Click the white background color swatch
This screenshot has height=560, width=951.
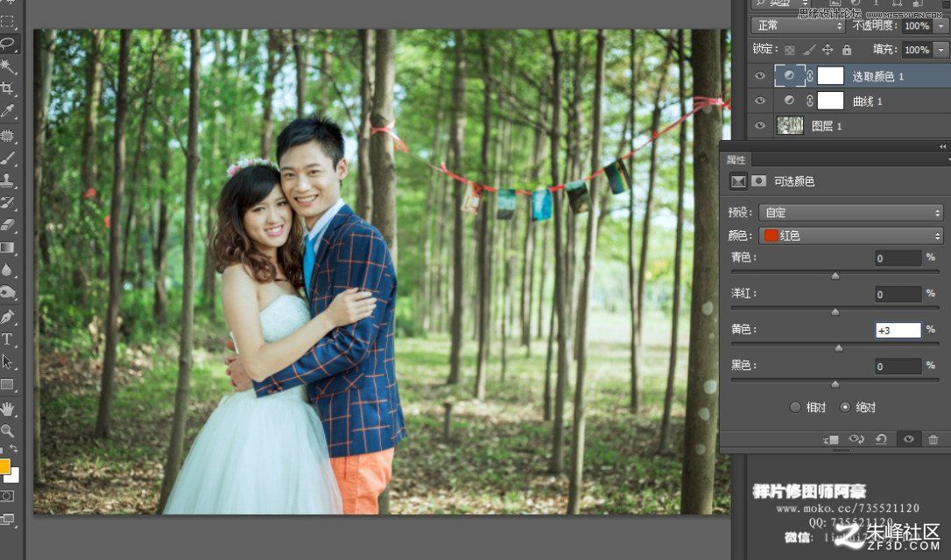coord(15,477)
